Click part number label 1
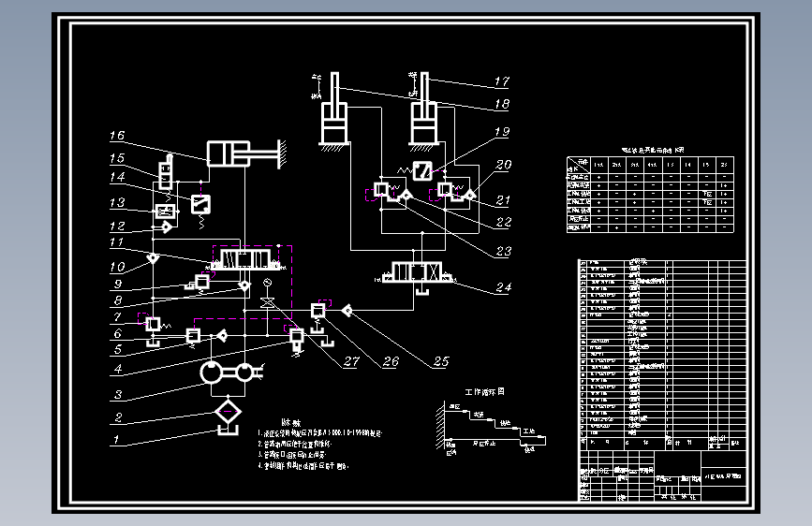Image resolution: width=812 pixels, height=526 pixels. pos(116,440)
